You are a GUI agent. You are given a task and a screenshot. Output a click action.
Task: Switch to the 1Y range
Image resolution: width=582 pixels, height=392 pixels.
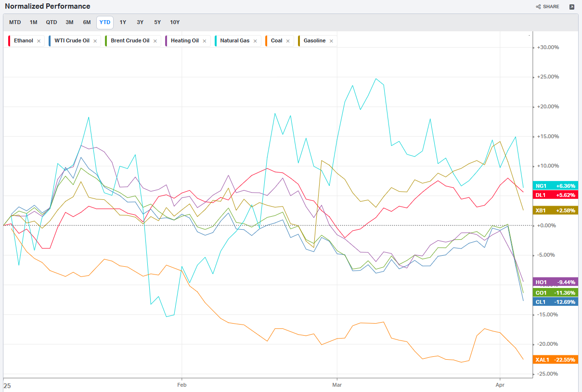pyautogui.click(x=123, y=22)
